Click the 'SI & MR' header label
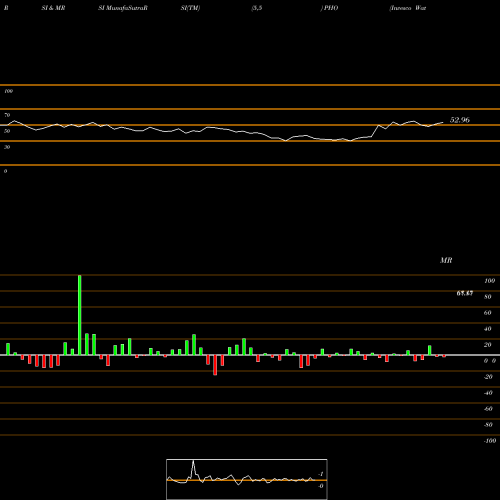Image resolution: width=500 pixels, height=500 pixels. pos(53,8)
